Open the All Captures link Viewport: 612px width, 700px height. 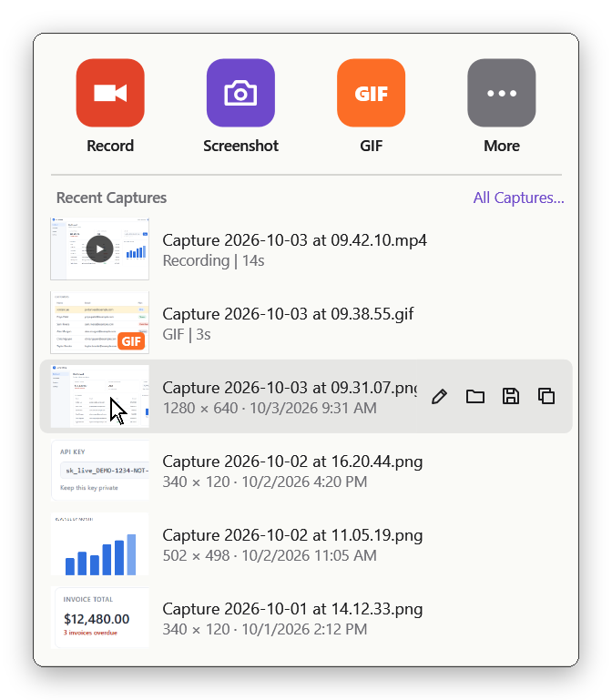(518, 198)
